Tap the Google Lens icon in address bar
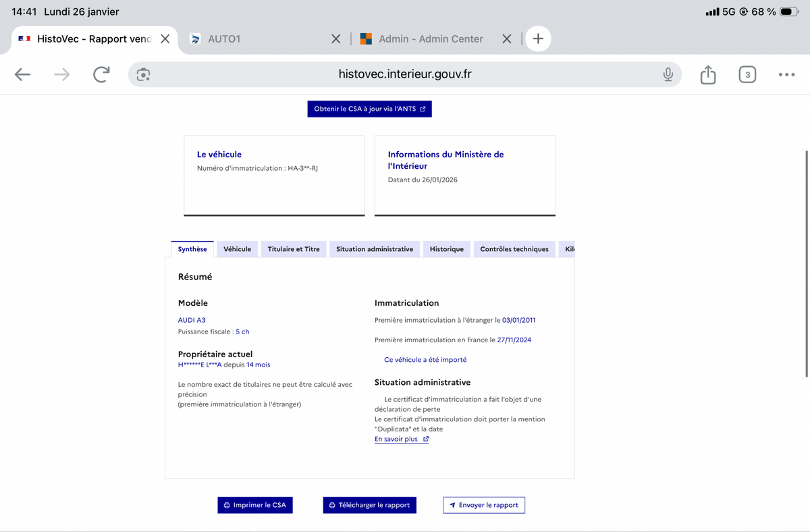Screen dimensions: 810x532 (x=143, y=75)
